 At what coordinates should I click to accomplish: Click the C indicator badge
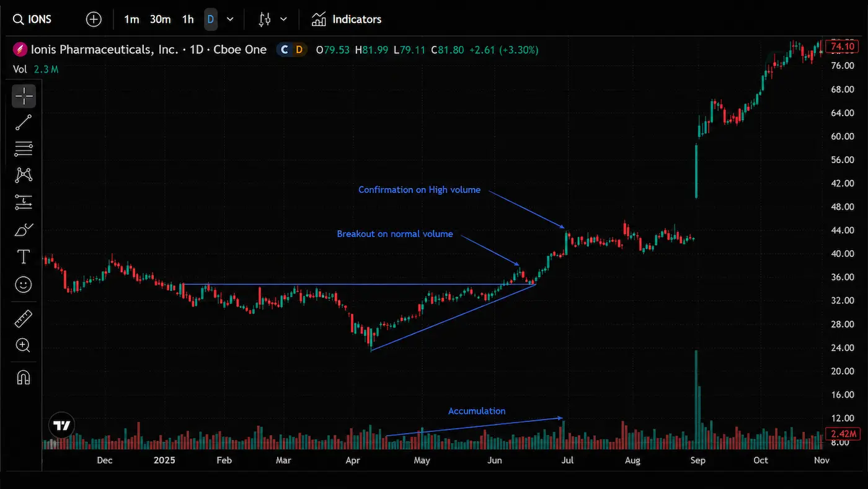(285, 50)
